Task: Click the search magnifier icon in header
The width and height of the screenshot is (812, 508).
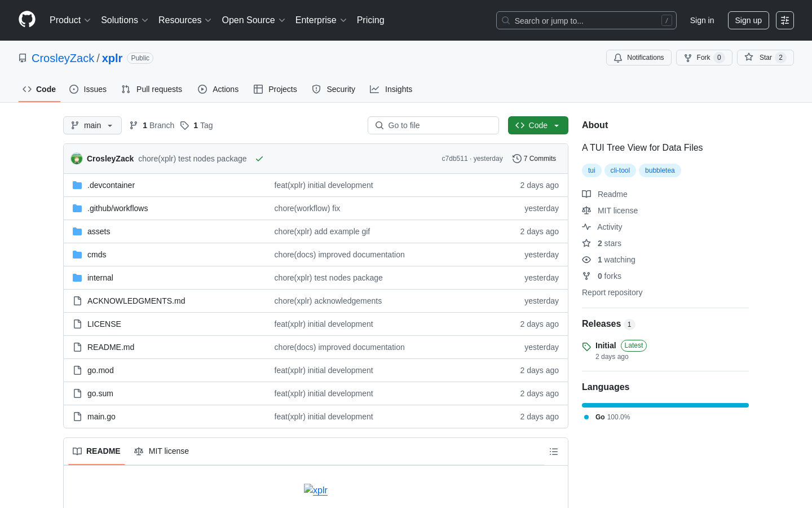Action: coord(506,20)
